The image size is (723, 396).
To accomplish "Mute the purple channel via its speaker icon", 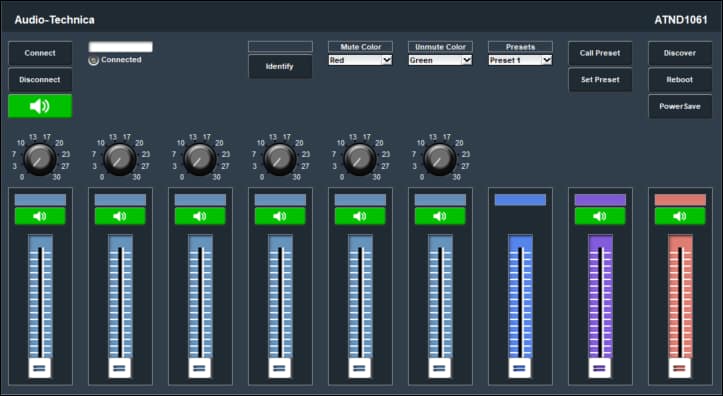I will [x=600, y=216].
